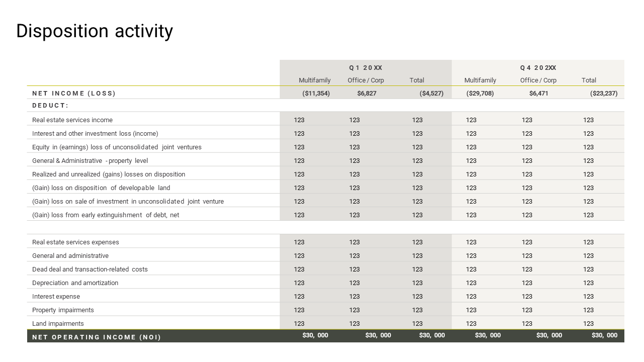Select Q1 'Office / Corp' column header
The width and height of the screenshot is (644, 362).
pyautogui.click(x=366, y=80)
